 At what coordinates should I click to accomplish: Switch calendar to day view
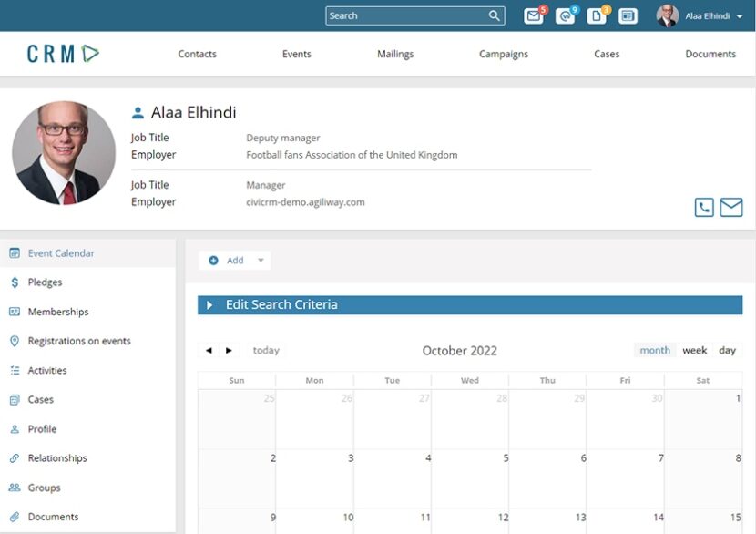tap(727, 349)
